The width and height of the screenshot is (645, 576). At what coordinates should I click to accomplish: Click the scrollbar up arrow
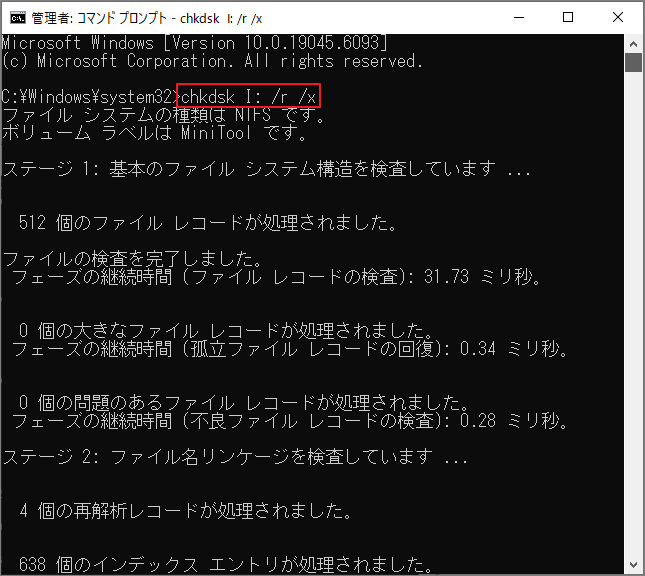pyautogui.click(x=633, y=44)
